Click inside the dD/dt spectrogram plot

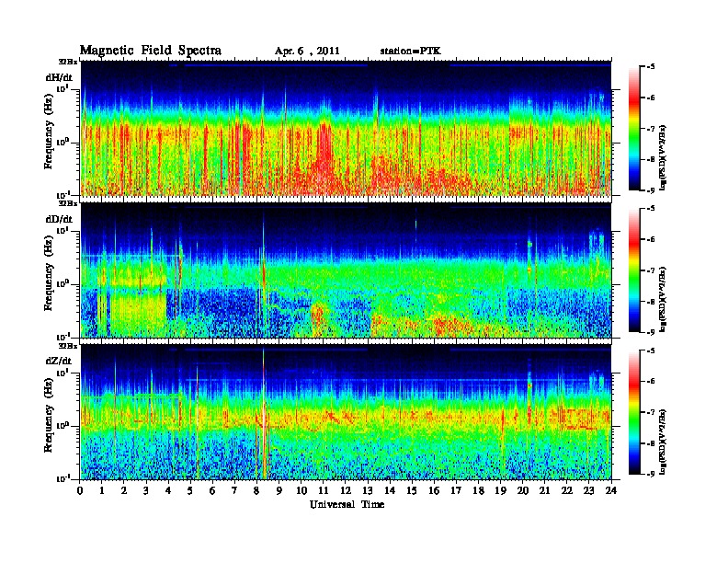coord(346,270)
